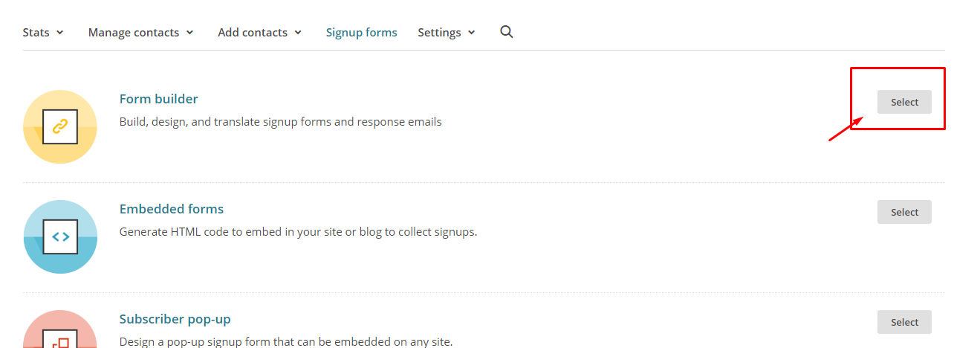Click the Embedded forms code brackets icon
The height and width of the screenshot is (348, 980).
tap(60, 236)
